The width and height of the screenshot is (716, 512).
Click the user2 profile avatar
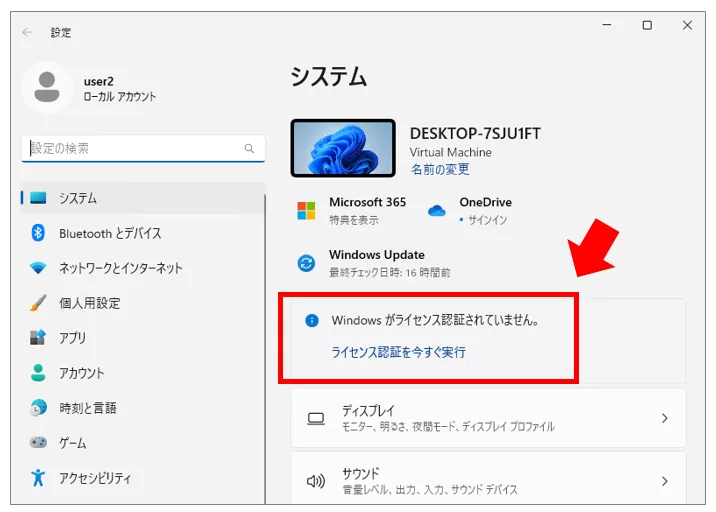coord(47,87)
